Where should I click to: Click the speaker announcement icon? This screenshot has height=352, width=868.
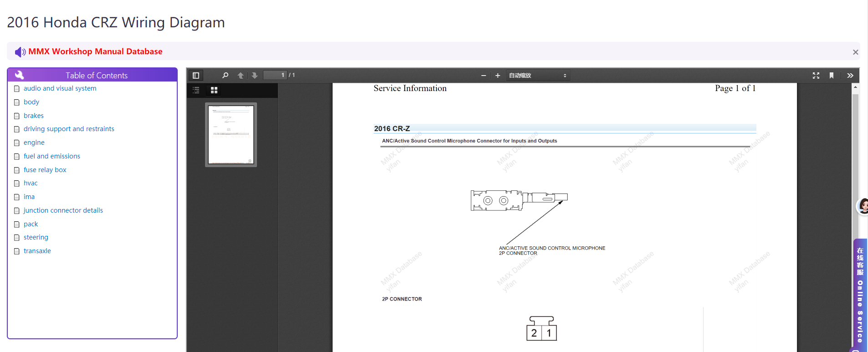(x=20, y=52)
